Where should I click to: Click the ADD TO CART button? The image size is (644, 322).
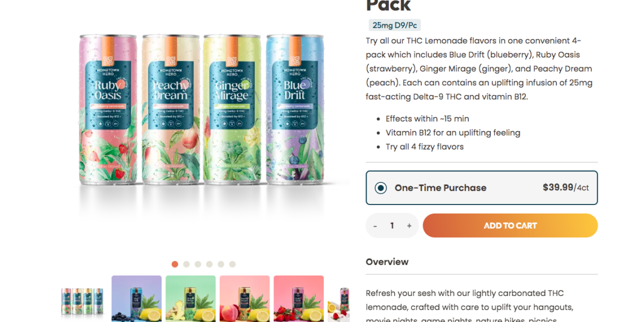click(510, 225)
